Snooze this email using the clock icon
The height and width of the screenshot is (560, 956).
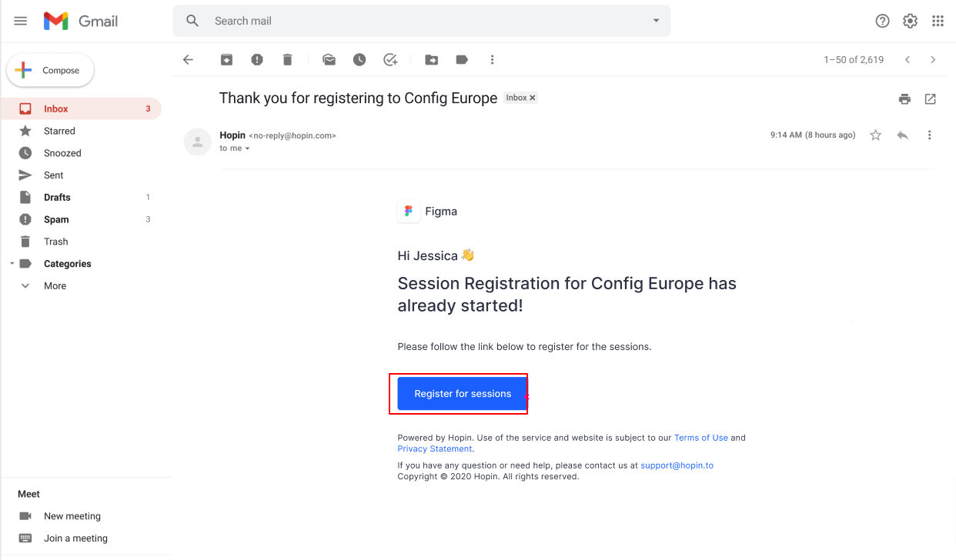[359, 59]
